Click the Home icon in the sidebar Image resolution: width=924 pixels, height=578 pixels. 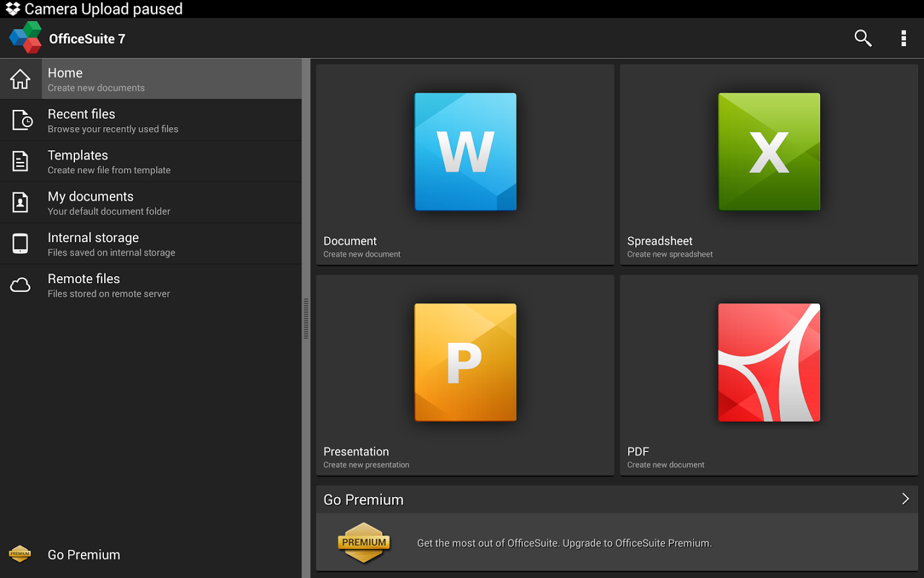click(x=21, y=78)
